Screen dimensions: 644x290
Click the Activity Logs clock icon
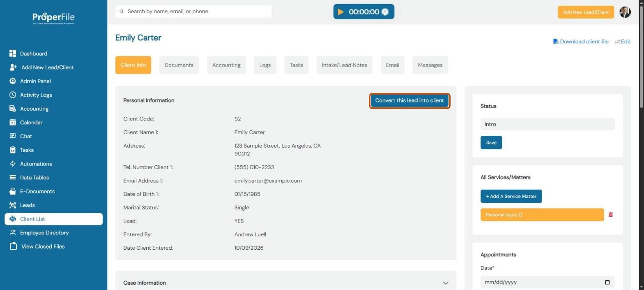pos(13,95)
